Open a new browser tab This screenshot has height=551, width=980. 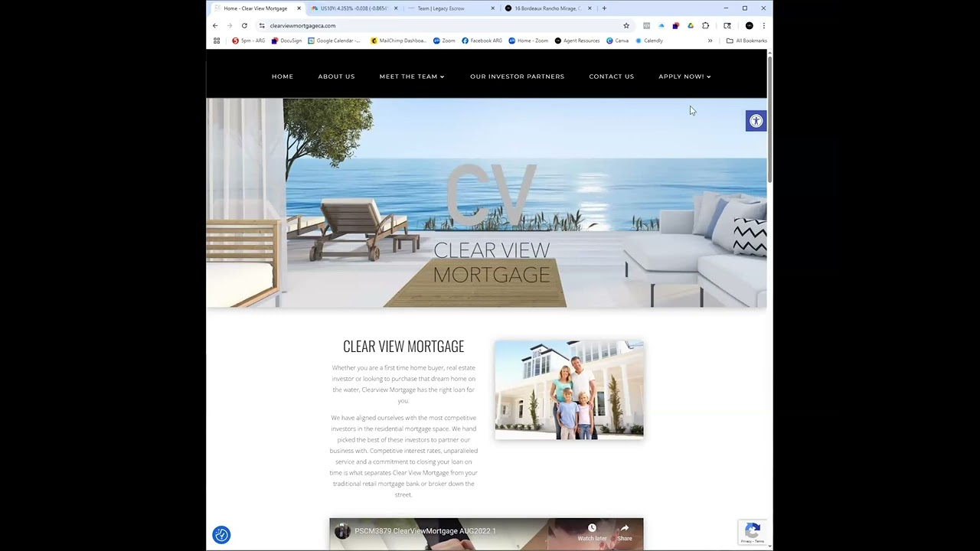tap(604, 8)
